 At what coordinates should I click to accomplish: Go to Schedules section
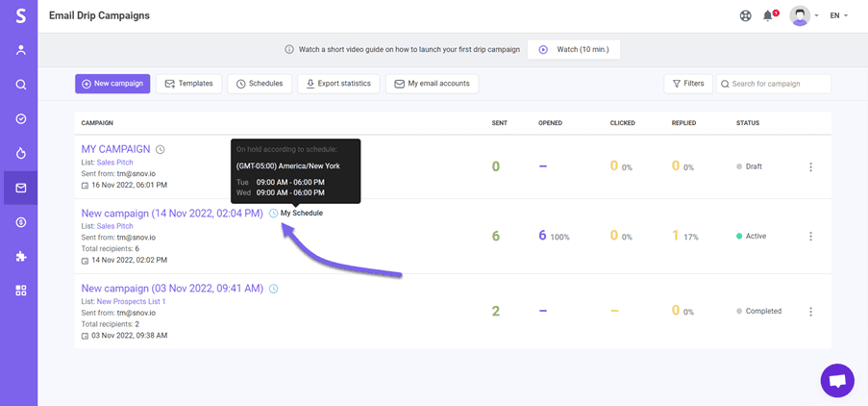[260, 84]
